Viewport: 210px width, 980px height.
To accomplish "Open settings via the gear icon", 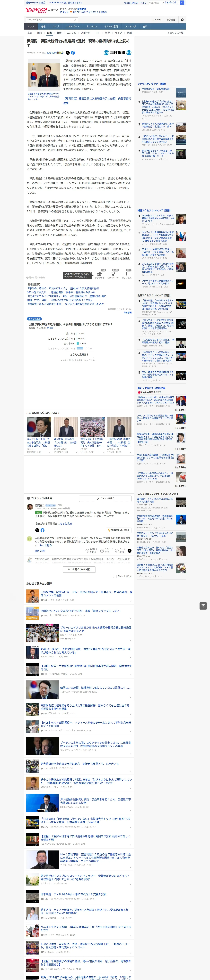I will click(182, 20).
